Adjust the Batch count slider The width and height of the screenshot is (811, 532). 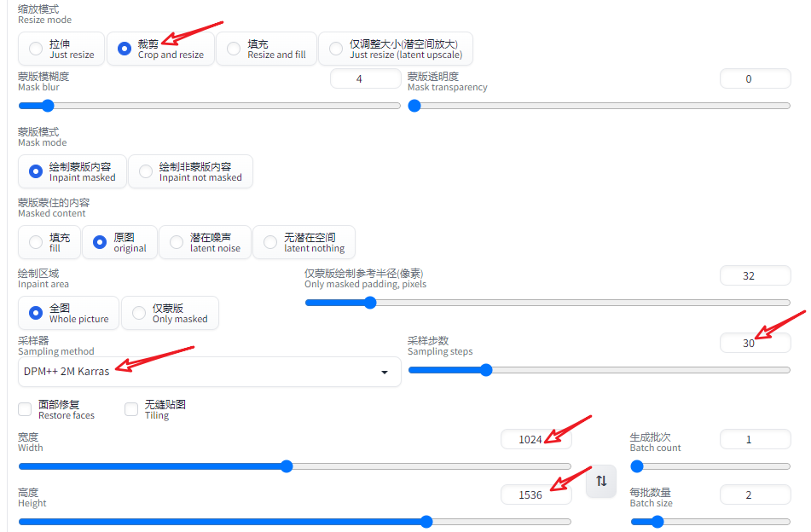coord(710,466)
